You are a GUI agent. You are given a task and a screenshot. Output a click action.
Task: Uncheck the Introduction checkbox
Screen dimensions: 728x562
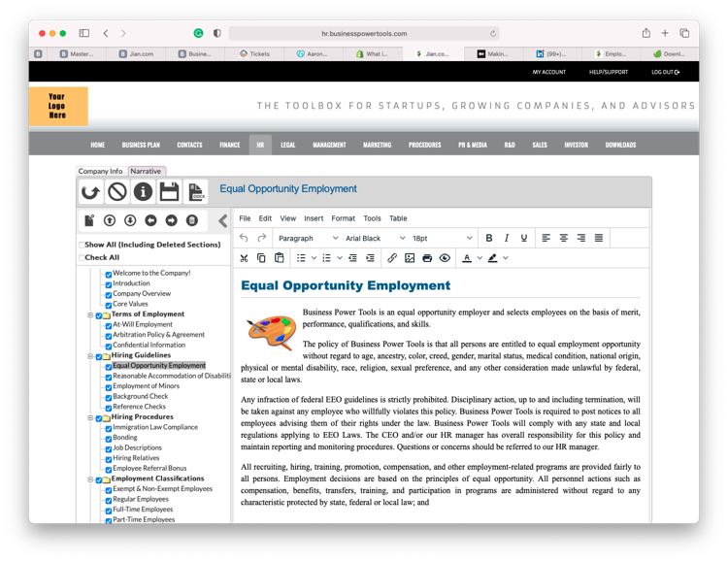tap(108, 284)
